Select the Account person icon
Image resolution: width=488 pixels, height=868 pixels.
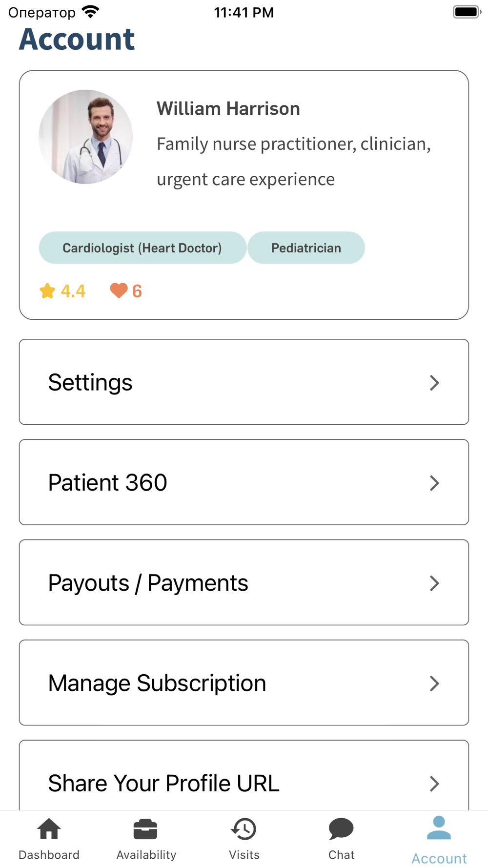point(439,828)
